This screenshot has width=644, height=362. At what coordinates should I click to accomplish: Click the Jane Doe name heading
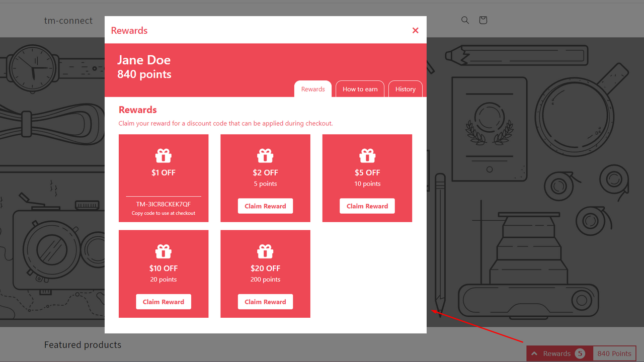pos(144,60)
